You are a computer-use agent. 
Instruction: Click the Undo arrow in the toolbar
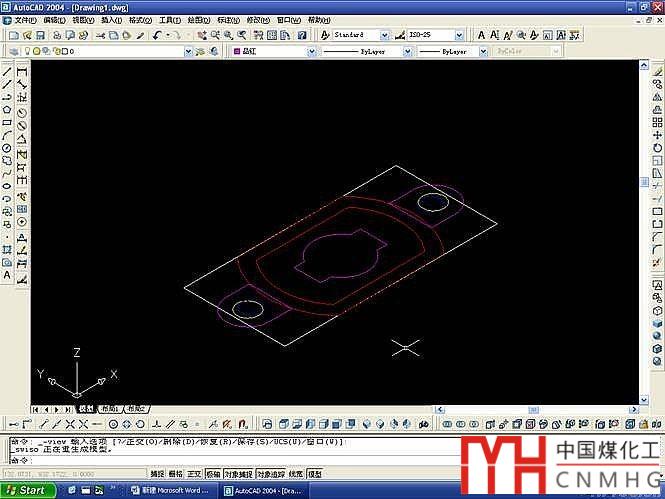[x=158, y=35]
